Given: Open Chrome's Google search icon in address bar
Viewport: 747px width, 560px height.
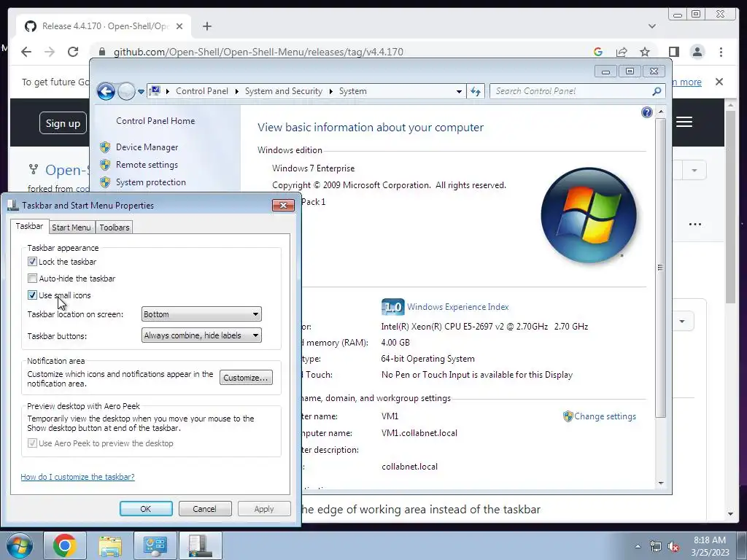Looking at the screenshot, I should [x=598, y=52].
